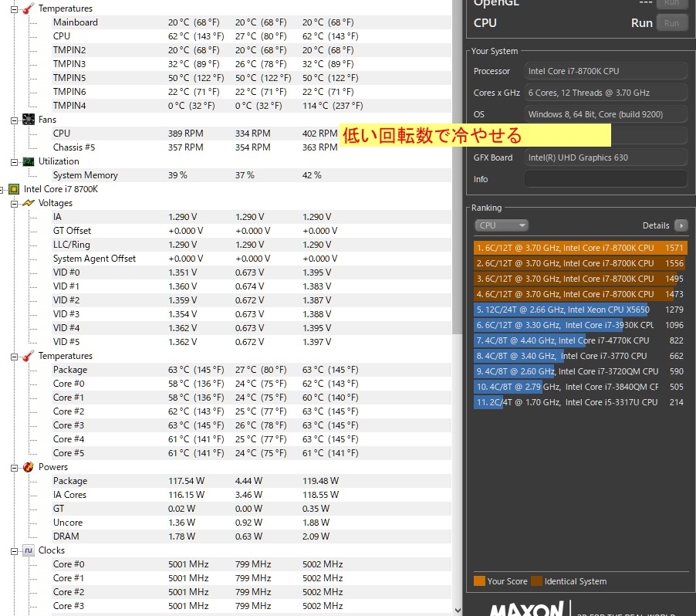Click the Utilization chart icon

pos(29,161)
